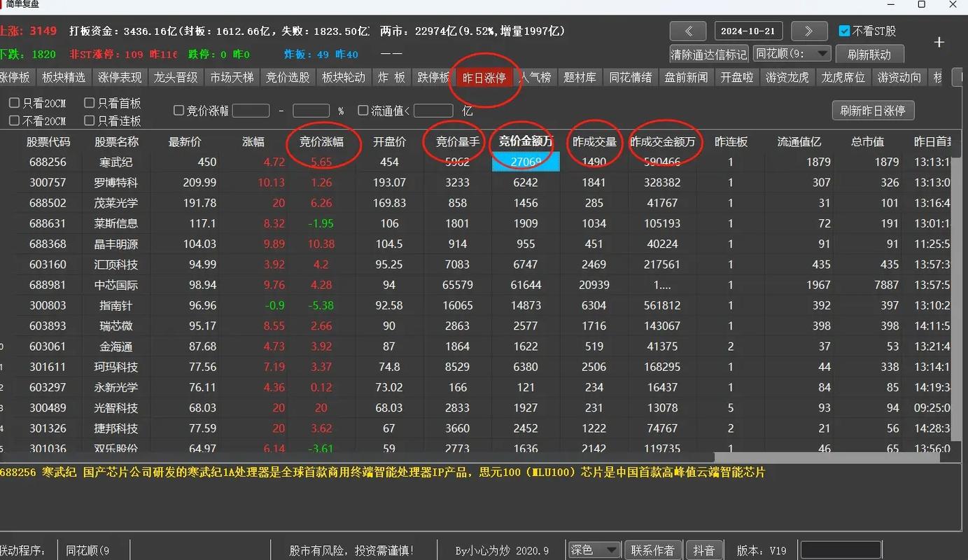Screen dimensions: 968x560
Task: Tick the 只看连板 checkbox
Action: [90, 121]
